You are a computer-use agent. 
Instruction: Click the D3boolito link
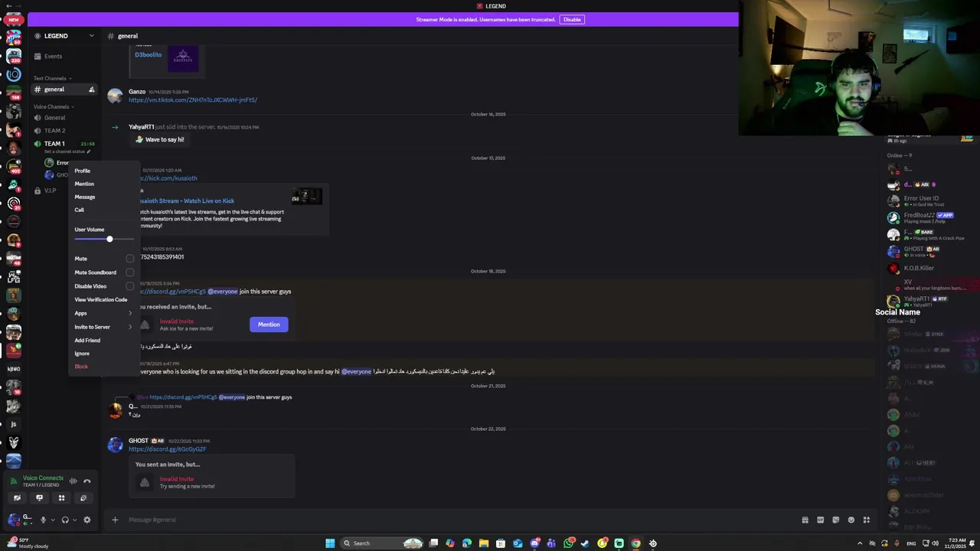click(148, 55)
